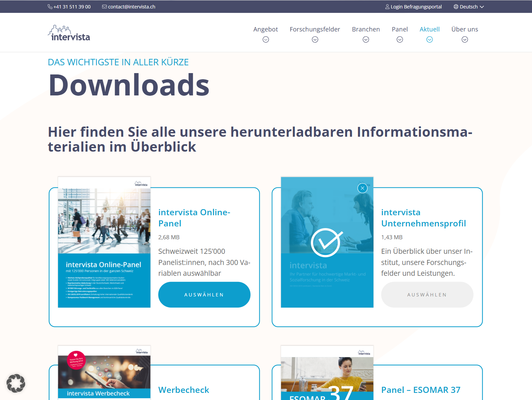Click the envelope email icon
The image size is (532, 400).
click(104, 7)
